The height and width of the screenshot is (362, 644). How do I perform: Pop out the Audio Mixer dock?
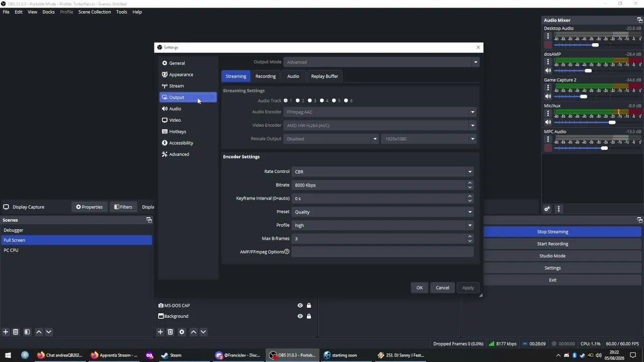coord(639,21)
